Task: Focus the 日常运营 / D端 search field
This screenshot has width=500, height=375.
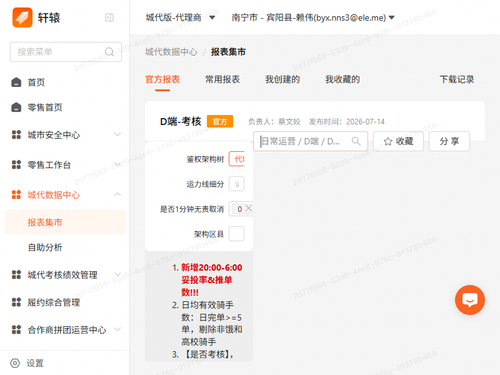Action: pos(310,141)
